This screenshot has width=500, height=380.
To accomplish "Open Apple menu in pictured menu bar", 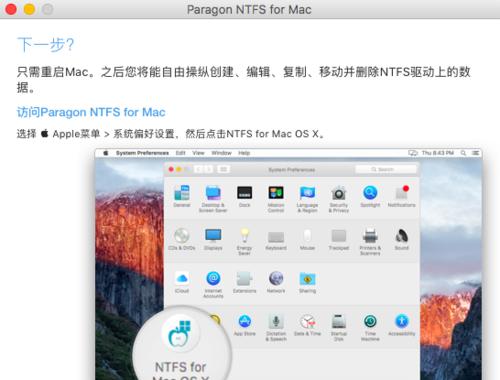I will [106, 153].
